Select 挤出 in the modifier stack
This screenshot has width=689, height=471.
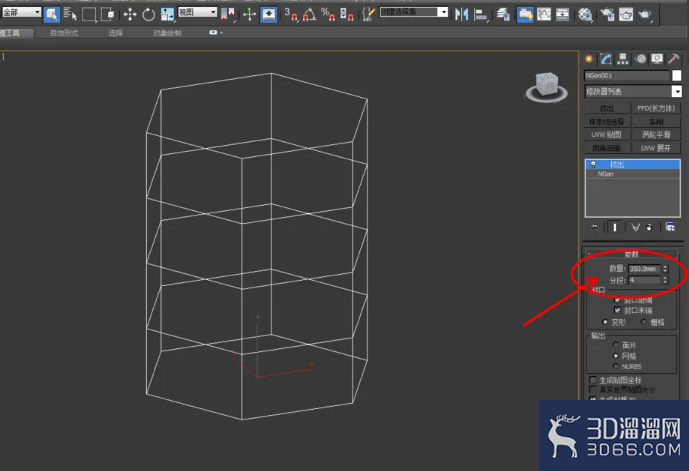pyautogui.click(x=633, y=165)
